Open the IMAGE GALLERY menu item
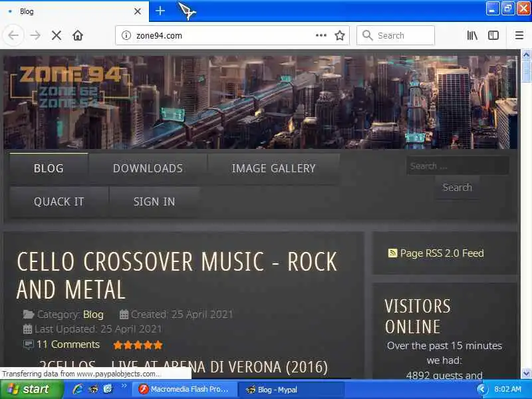 point(273,168)
